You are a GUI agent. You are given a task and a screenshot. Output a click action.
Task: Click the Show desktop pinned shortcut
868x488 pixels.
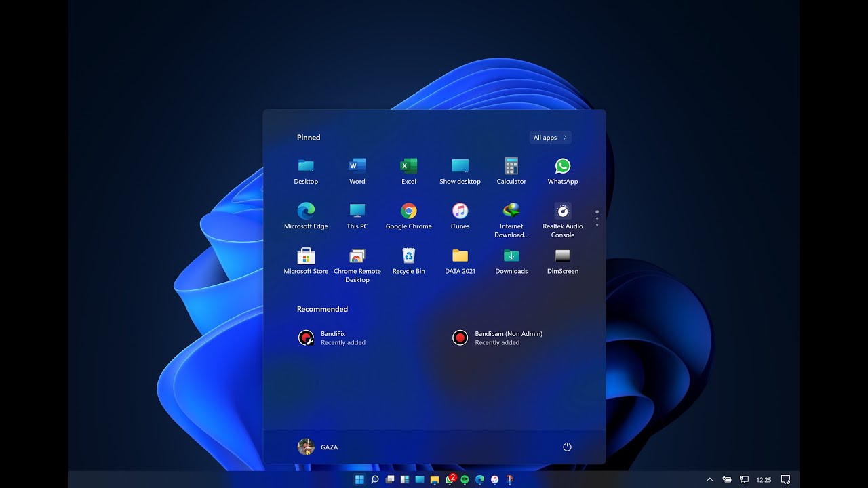click(x=460, y=171)
